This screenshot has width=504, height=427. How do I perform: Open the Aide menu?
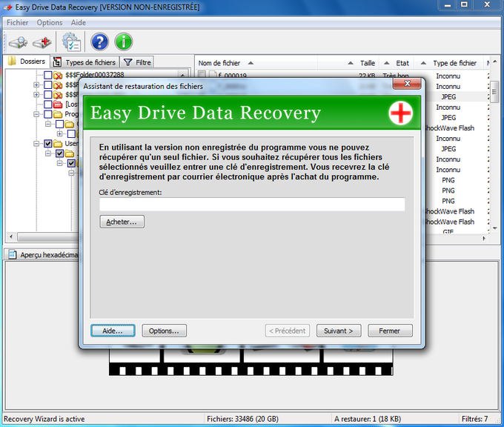pyautogui.click(x=79, y=22)
